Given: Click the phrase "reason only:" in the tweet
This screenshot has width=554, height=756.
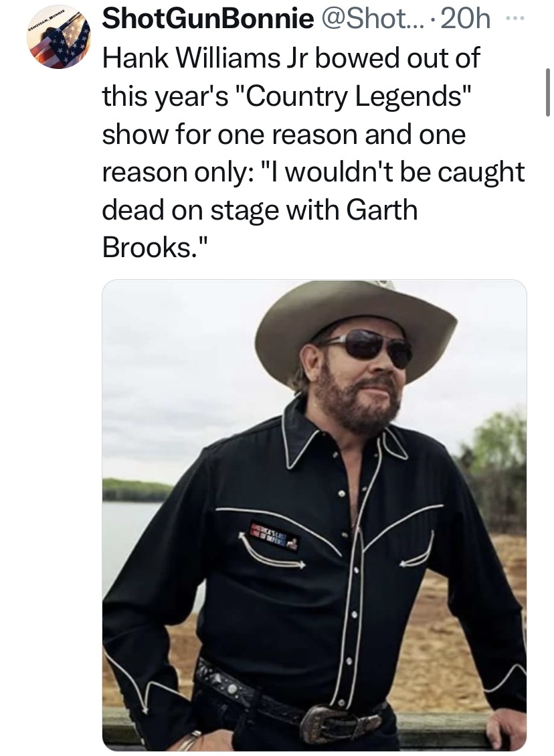Looking at the screenshot, I should (177, 173).
